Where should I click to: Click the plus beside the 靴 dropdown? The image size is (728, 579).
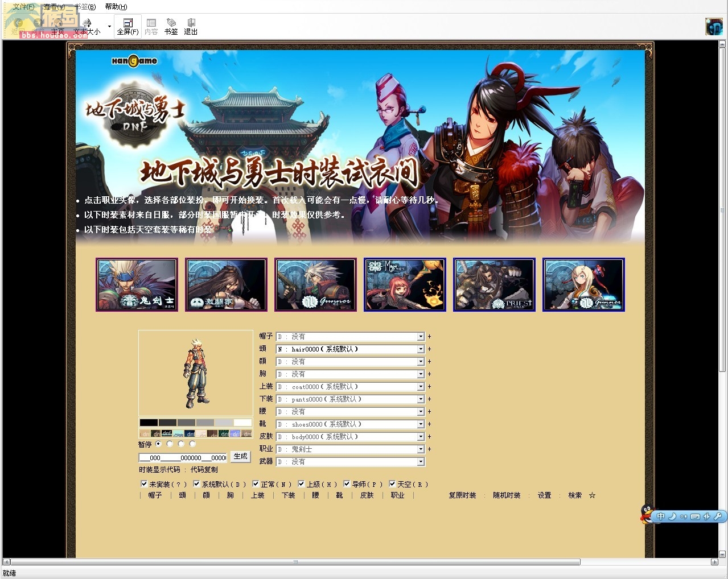(x=429, y=424)
